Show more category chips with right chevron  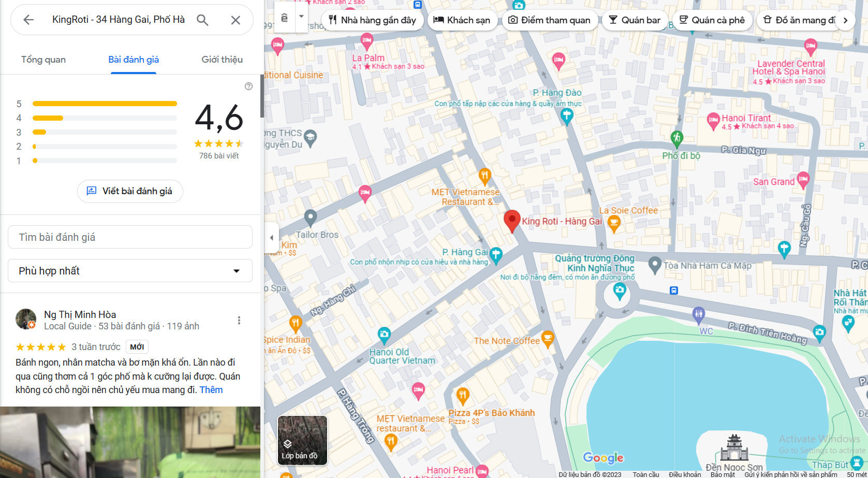845,20
